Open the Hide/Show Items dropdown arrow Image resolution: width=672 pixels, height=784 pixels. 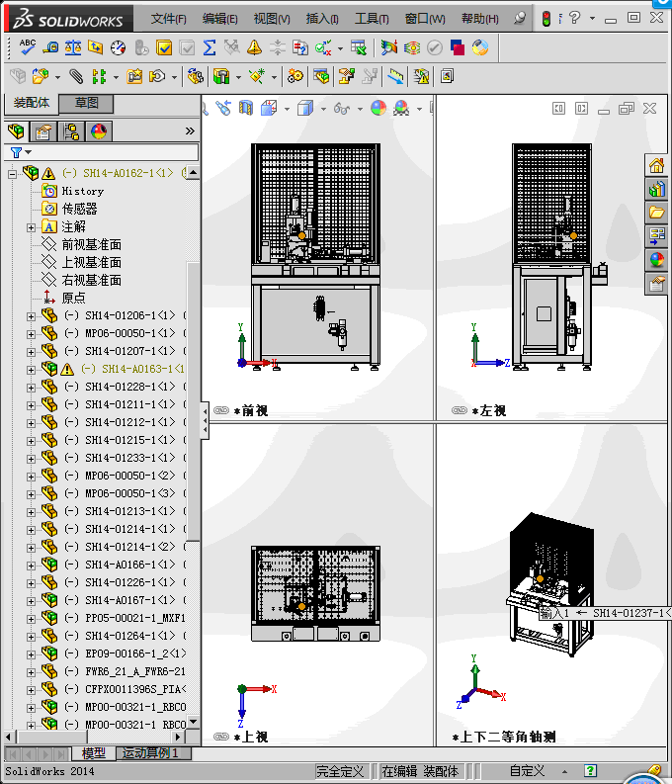pyautogui.click(x=360, y=109)
